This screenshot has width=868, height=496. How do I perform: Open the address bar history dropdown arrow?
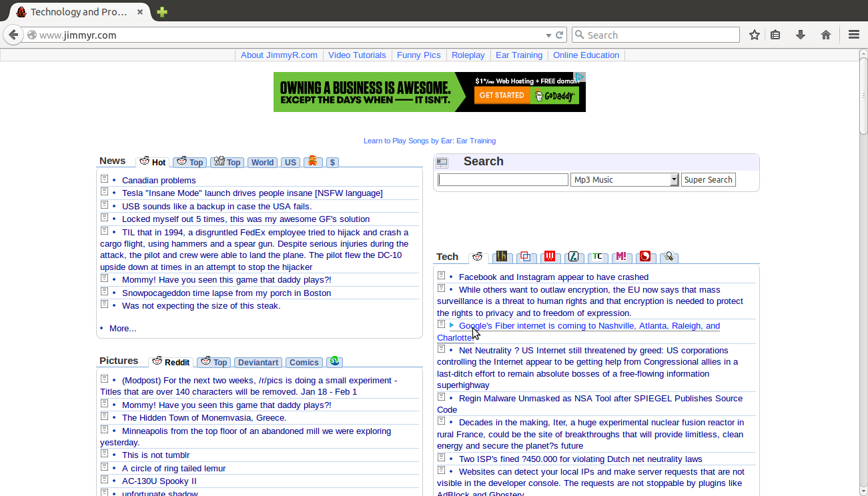click(x=548, y=34)
